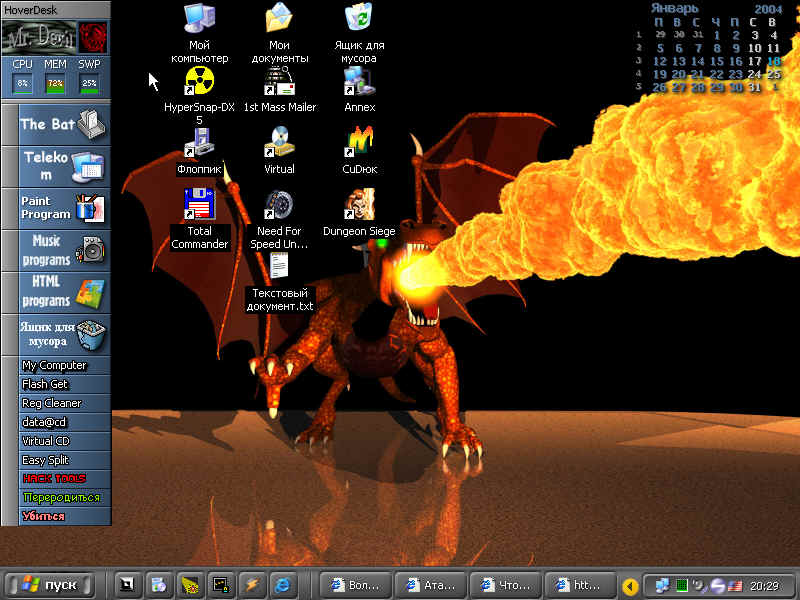This screenshot has width=800, height=600.
Task: Open the Мой компьютер desktop icon
Action: coord(199,33)
